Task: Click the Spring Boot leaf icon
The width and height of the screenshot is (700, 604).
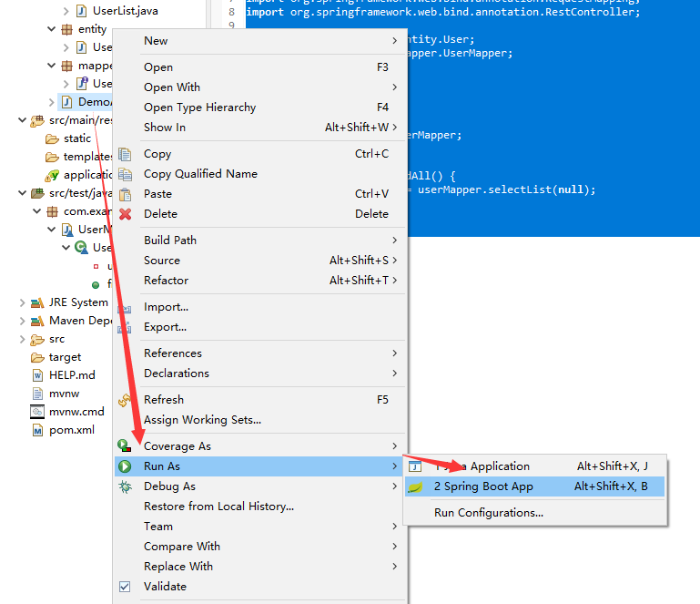Action: (x=415, y=486)
